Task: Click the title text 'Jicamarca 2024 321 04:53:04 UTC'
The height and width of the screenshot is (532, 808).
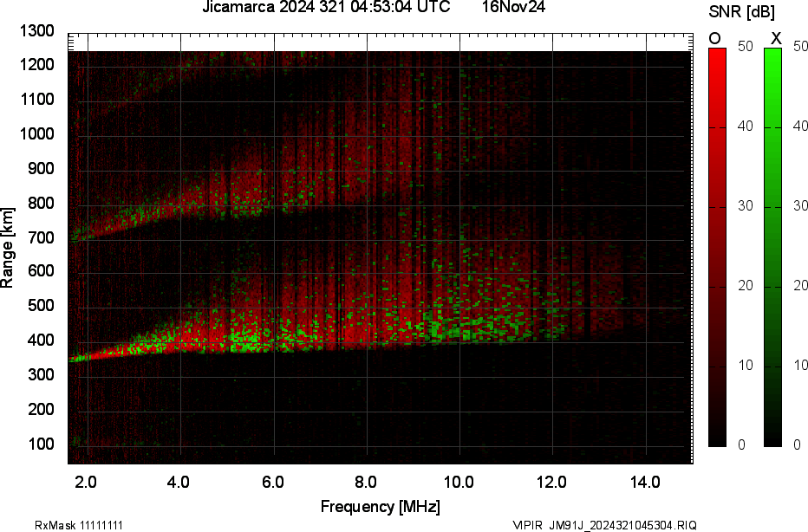Action: [x=326, y=7]
